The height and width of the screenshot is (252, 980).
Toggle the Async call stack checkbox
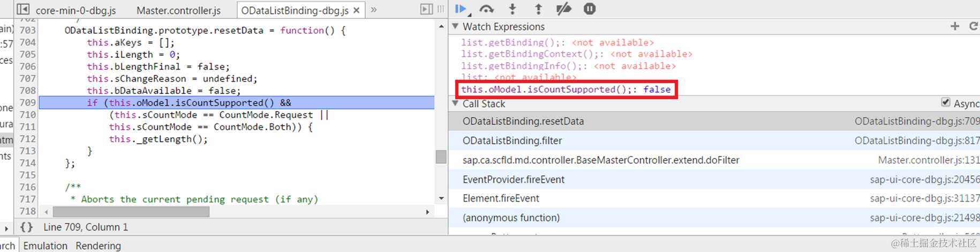(x=946, y=102)
